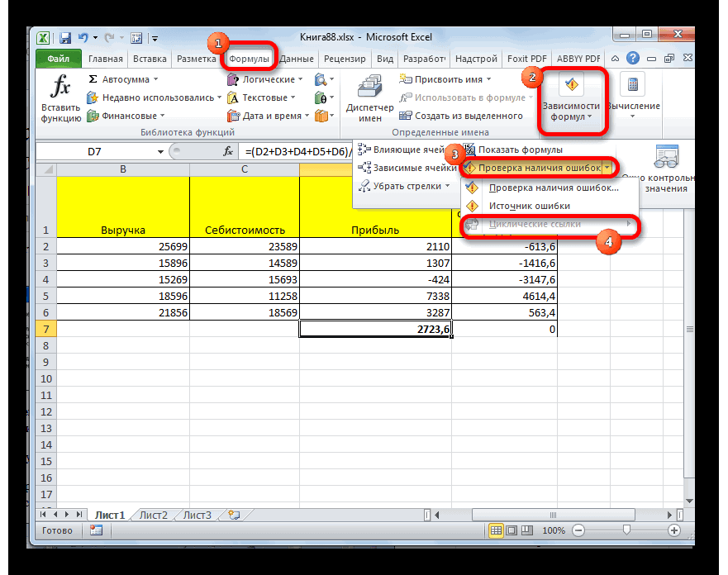Expand the Зависимости формул dropdown
Viewport: 728px width, 575px height.
click(x=571, y=116)
